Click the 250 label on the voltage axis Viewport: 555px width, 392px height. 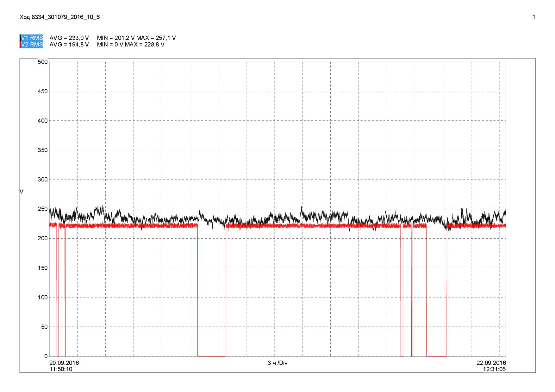pyautogui.click(x=42, y=209)
